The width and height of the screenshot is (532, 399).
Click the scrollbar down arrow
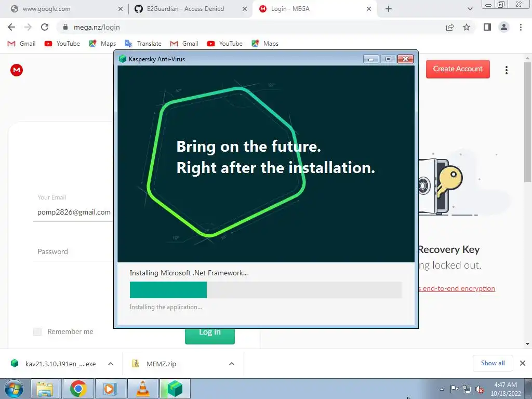pyautogui.click(x=527, y=344)
